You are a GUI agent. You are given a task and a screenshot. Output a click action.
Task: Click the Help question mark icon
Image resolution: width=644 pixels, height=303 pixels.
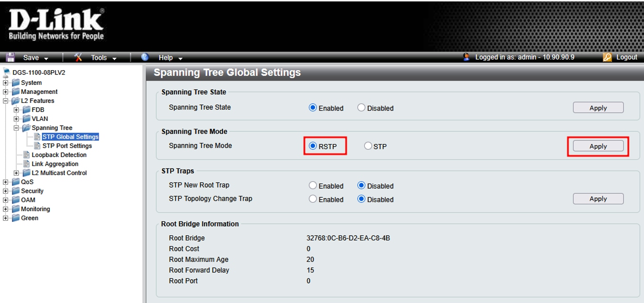tap(146, 57)
